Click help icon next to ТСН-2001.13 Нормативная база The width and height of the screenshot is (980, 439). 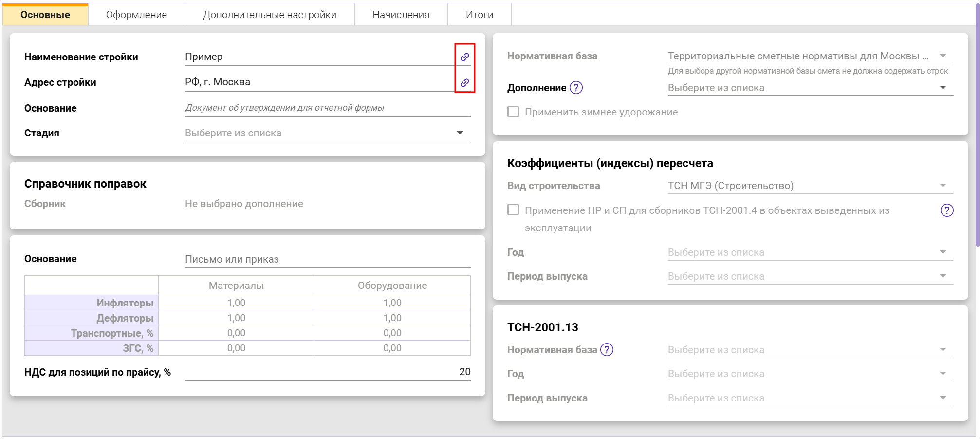click(607, 350)
